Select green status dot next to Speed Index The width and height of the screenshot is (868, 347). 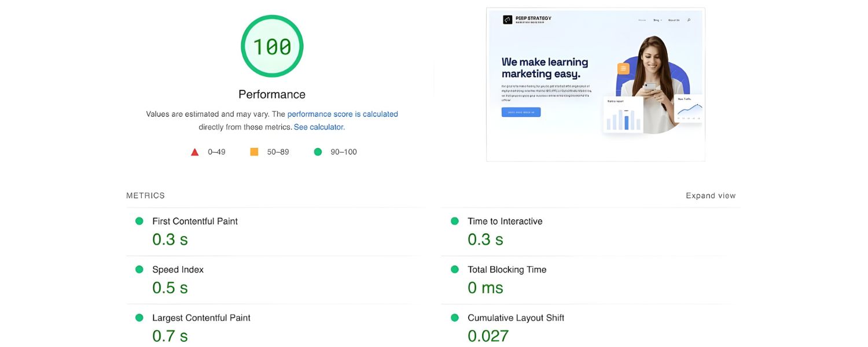click(x=139, y=270)
